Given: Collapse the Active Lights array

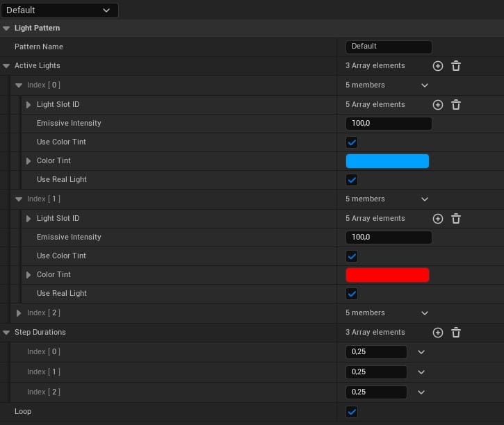Looking at the screenshot, I should click(6, 66).
